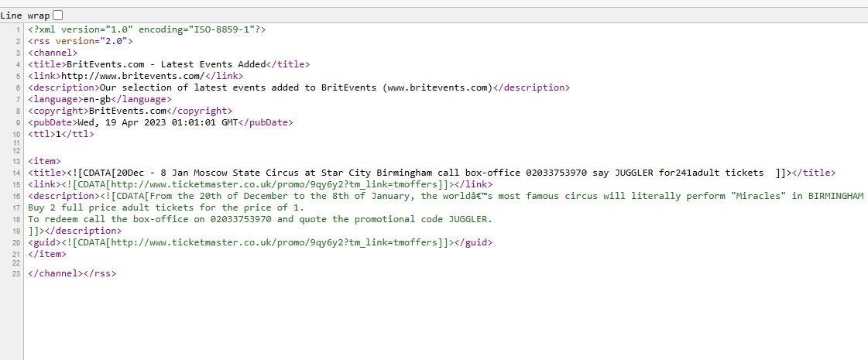Click the ttl tag line with value 1
This screenshot has width=868, height=360.
coord(61,134)
